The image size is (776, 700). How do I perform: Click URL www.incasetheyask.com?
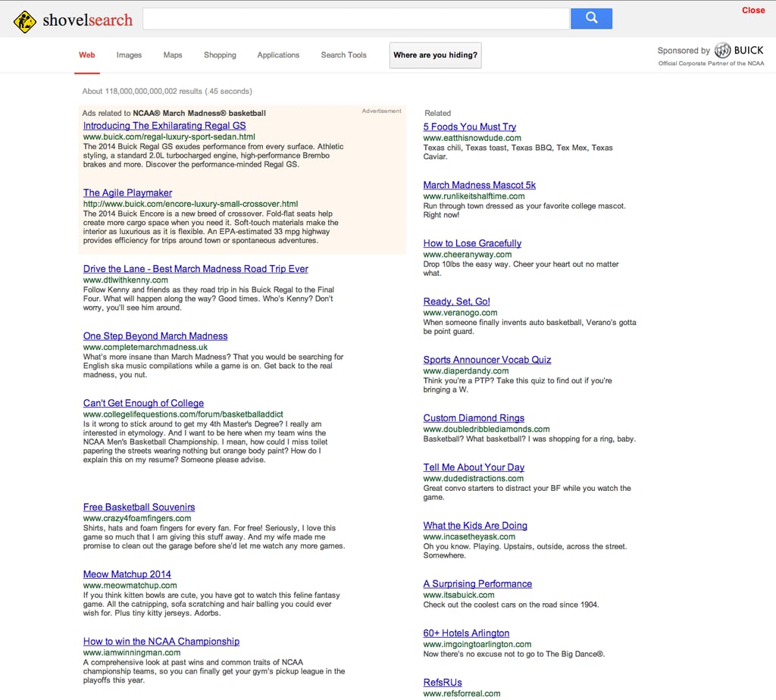469,537
